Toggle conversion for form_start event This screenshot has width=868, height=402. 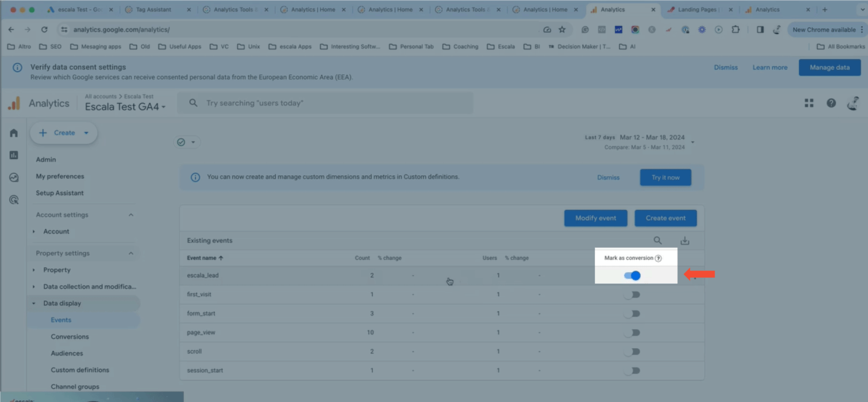pos(632,314)
